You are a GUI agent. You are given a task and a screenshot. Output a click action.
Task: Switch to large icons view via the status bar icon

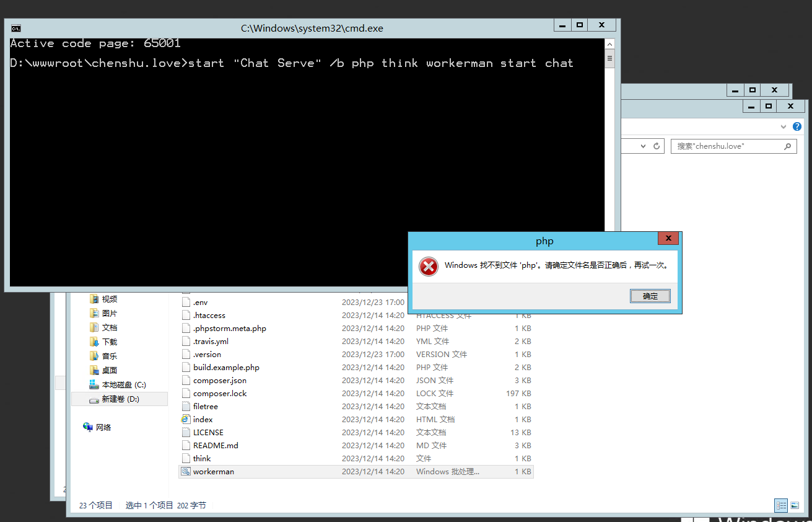[795, 505]
